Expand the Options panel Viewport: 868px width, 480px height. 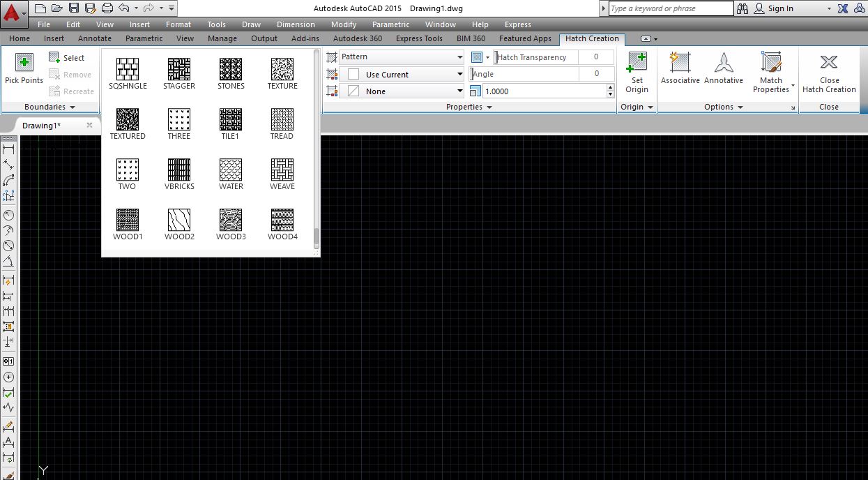pyautogui.click(x=723, y=107)
